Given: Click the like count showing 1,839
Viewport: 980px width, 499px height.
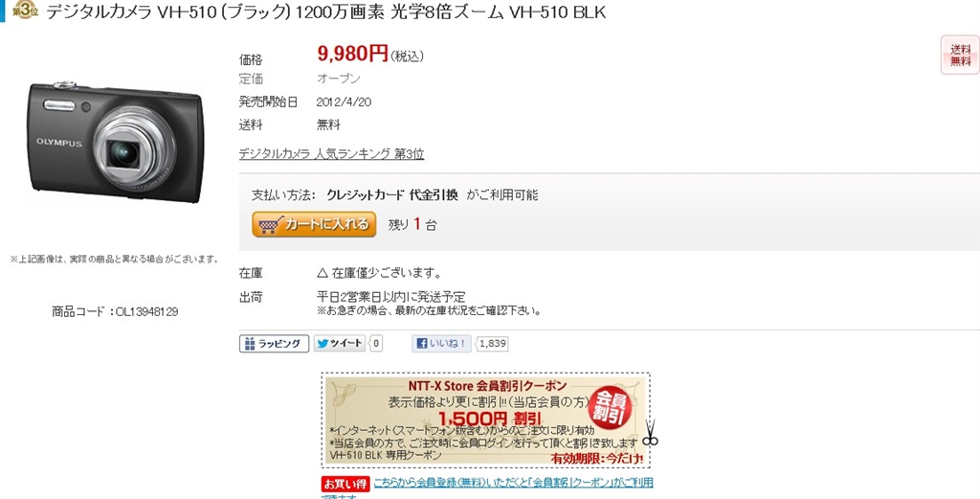Looking at the screenshot, I should point(493,343).
